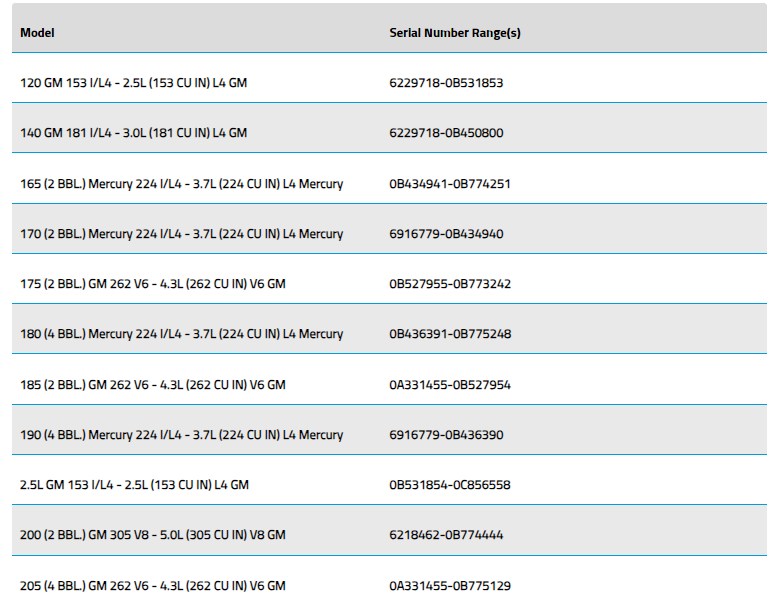Select serial range 6916779-0B436390
This screenshot has height=595, width=775.
(446, 434)
